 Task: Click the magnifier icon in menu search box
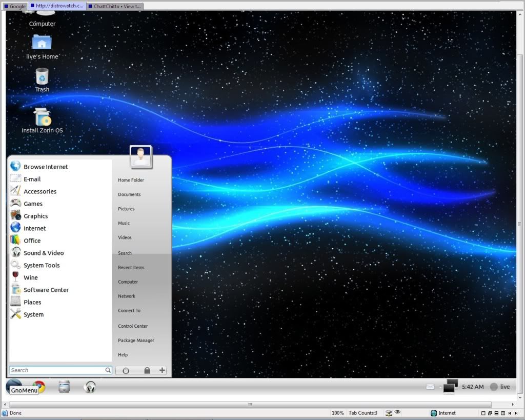(x=108, y=370)
